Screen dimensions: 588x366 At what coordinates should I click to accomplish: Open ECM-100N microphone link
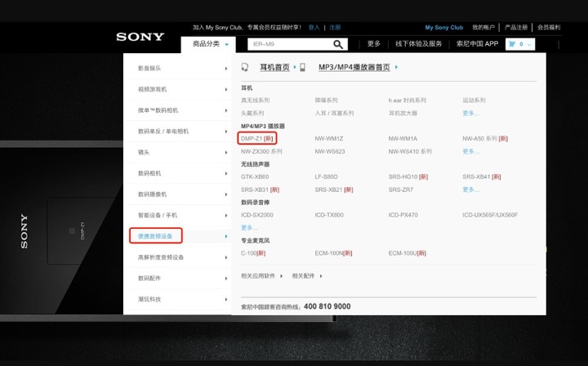(x=333, y=253)
